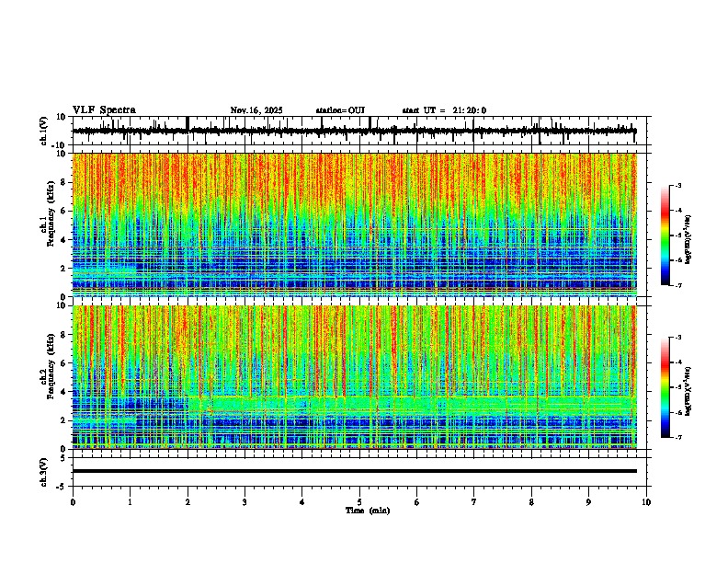Click time axis tick label "7"

click(474, 502)
